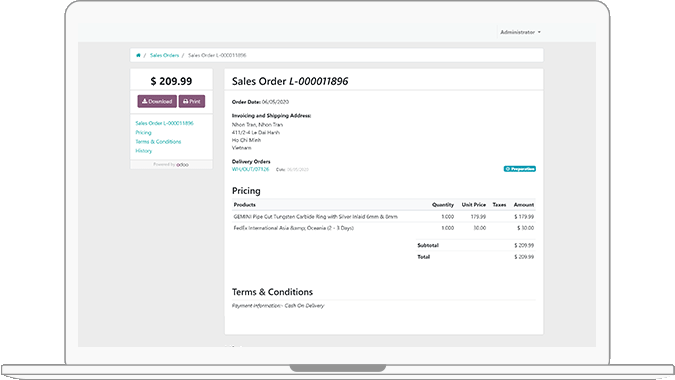Open the Administrator user dropdown
Screen dimensions: 675x380
tap(520, 32)
